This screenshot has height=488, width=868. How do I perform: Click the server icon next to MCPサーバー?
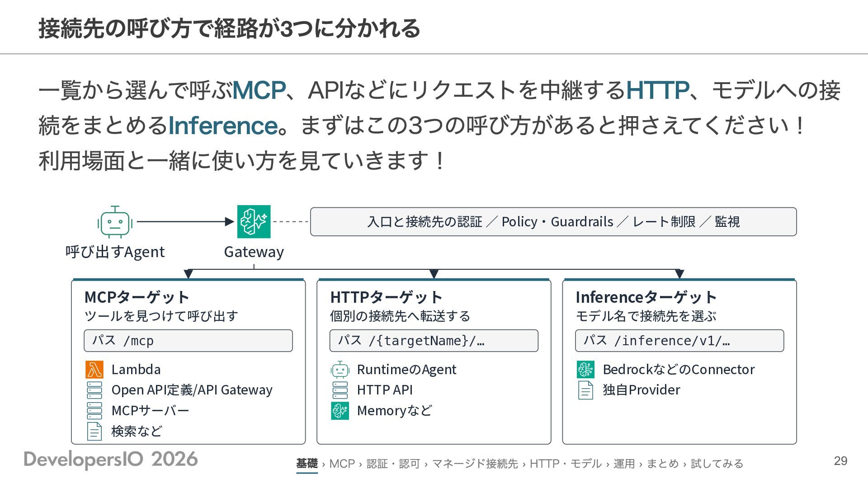pyautogui.click(x=94, y=411)
